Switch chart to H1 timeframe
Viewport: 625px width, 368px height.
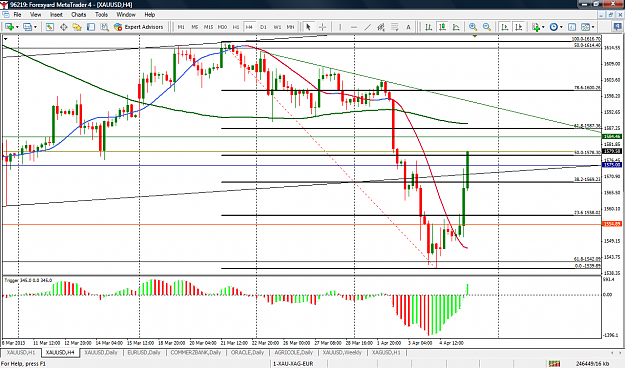click(x=236, y=27)
